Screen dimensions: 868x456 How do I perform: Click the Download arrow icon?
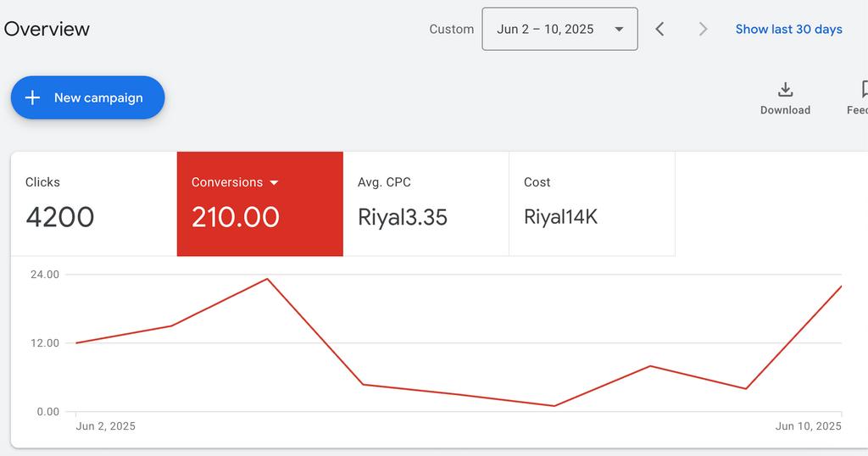[785, 90]
